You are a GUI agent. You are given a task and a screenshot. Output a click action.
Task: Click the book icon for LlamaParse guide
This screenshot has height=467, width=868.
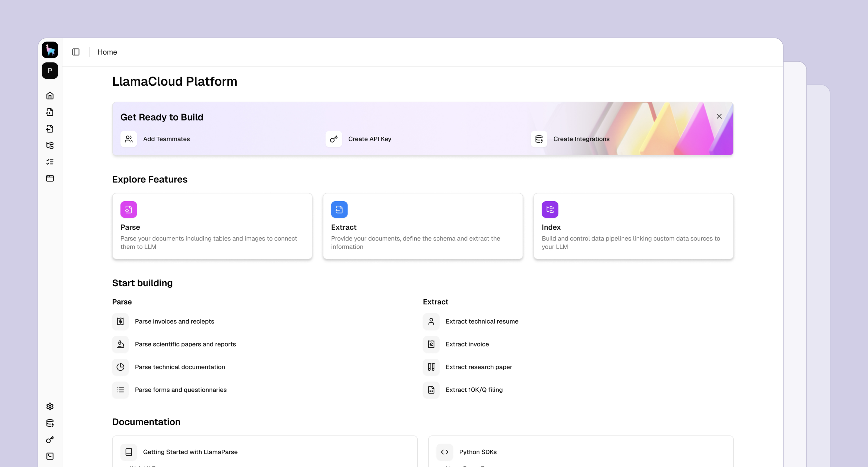click(129, 452)
